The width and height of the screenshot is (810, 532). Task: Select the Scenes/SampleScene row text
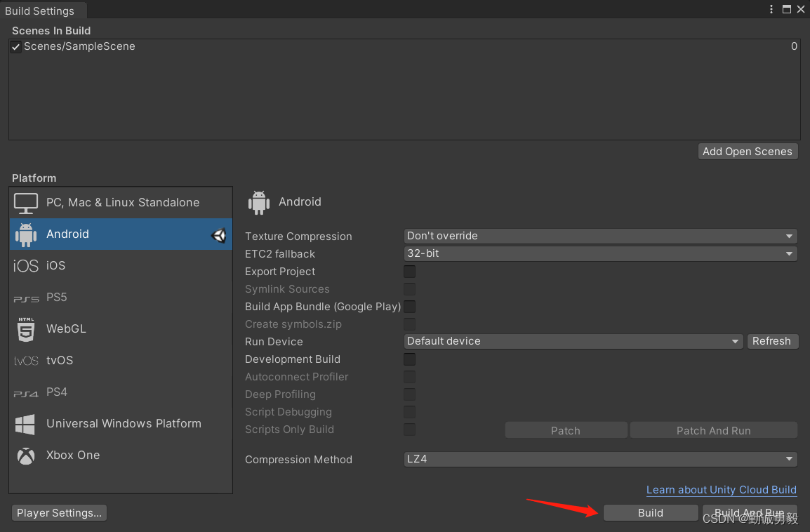pos(79,46)
